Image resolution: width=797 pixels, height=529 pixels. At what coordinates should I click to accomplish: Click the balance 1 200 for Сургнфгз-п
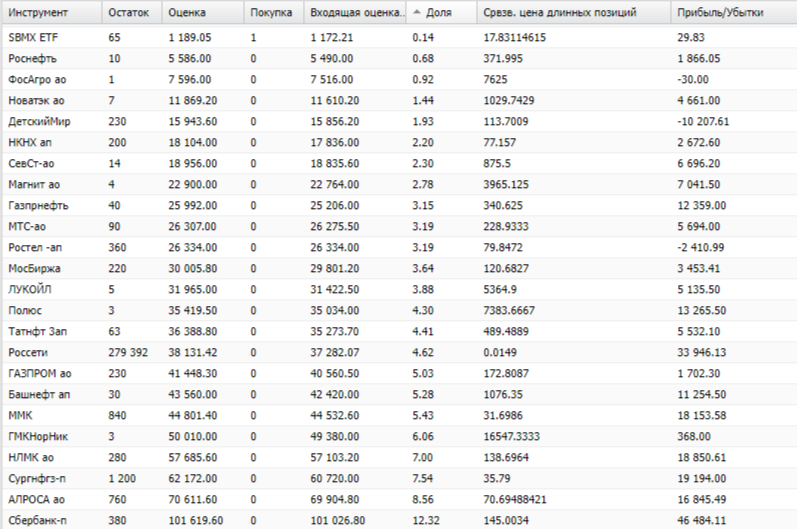122,479
